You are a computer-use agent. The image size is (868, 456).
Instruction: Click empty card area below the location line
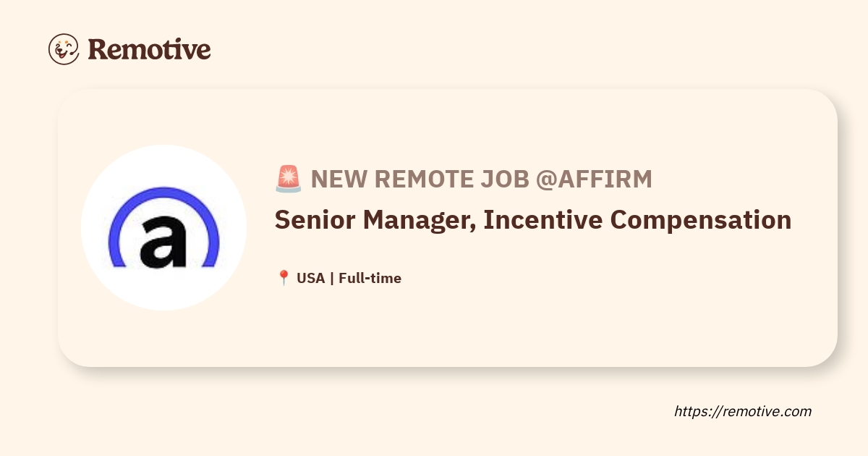click(x=506, y=326)
